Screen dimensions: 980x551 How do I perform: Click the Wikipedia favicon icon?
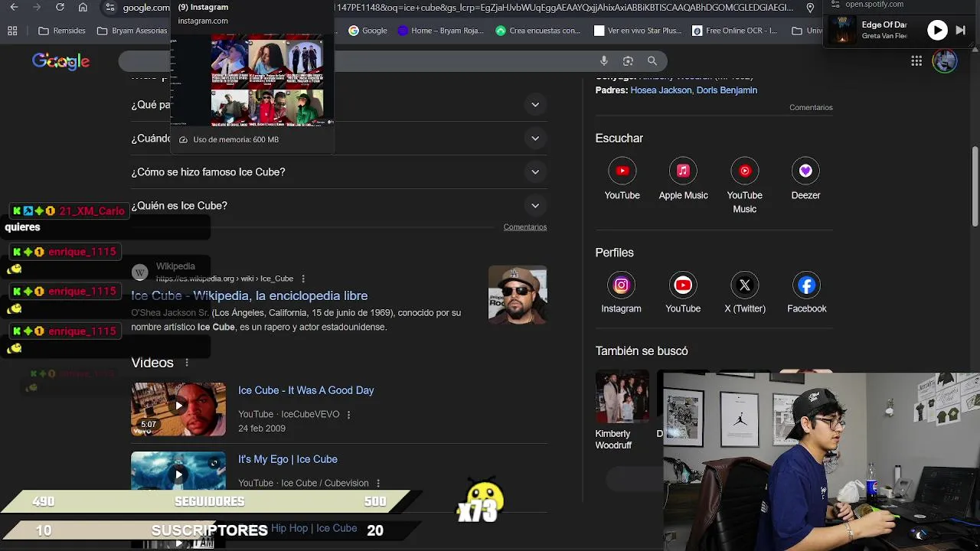click(139, 272)
